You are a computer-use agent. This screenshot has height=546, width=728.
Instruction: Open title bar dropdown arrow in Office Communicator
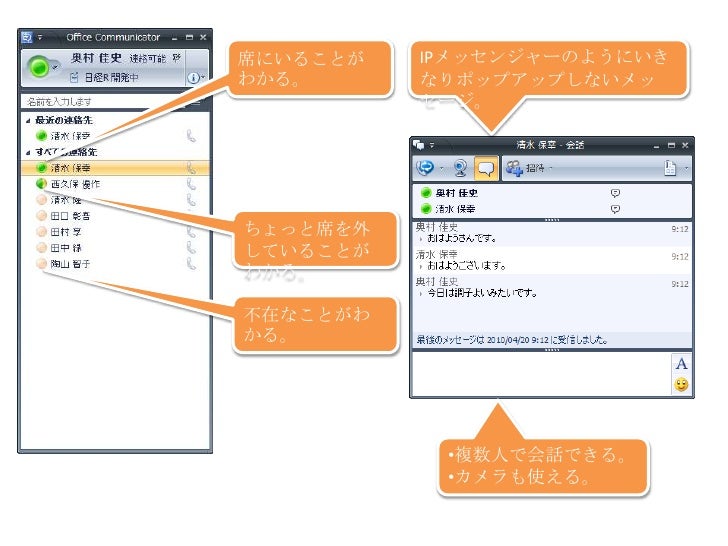40,37
